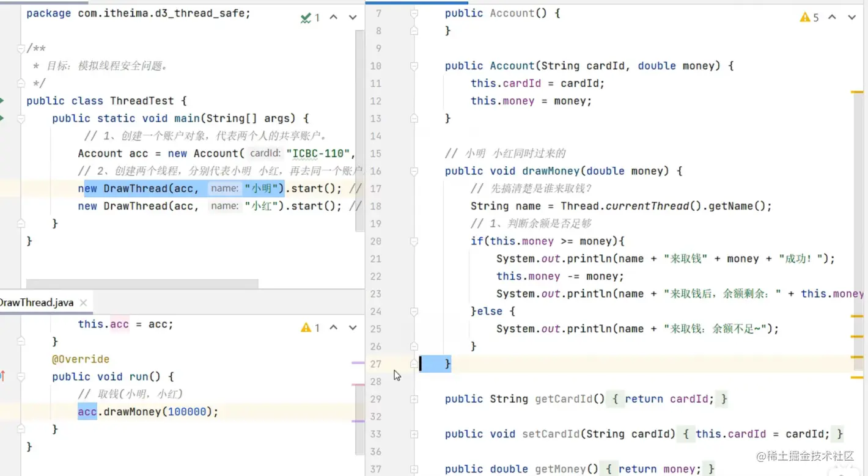Click 'this.acc = acc;' statement
Screen dimensions: 868x476
click(125, 324)
